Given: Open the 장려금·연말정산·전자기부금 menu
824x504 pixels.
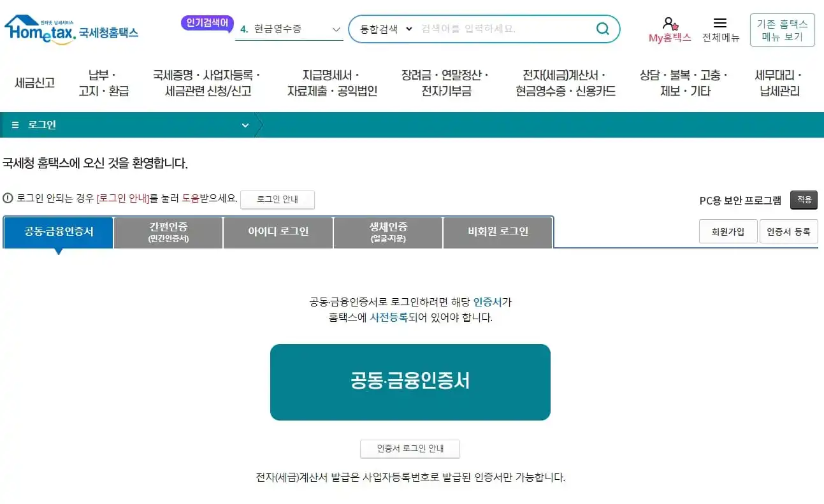Looking at the screenshot, I should (x=444, y=83).
